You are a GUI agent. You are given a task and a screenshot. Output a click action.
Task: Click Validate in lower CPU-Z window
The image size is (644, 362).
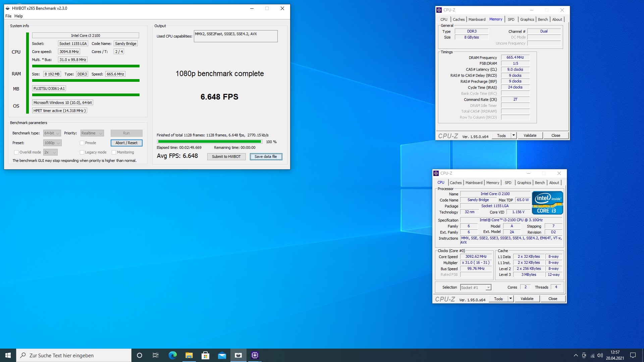click(527, 299)
